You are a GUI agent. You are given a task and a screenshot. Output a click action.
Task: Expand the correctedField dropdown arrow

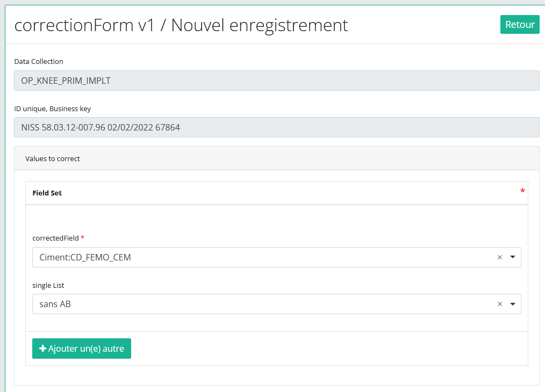[513, 257]
